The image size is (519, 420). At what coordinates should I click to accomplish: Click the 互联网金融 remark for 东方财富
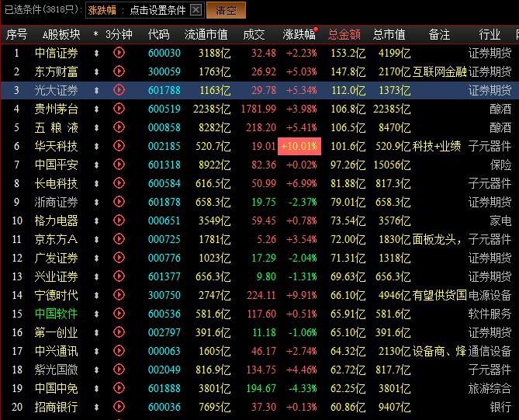coord(439,71)
